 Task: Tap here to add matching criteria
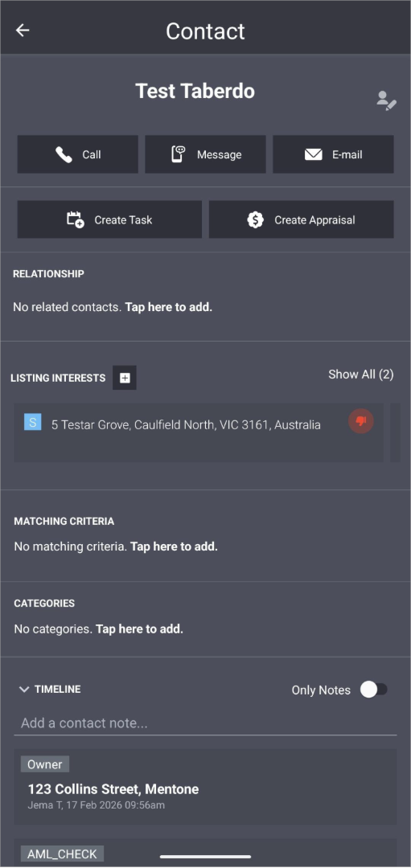174,547
